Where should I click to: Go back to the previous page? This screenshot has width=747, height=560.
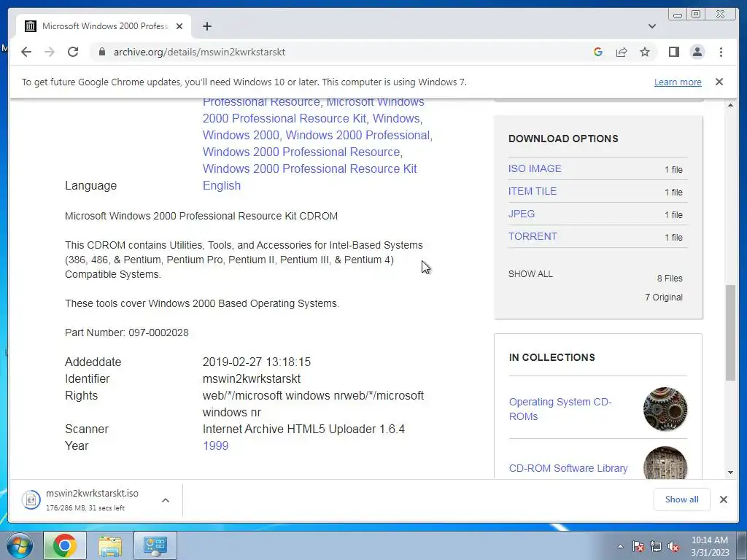coord(26,52)
